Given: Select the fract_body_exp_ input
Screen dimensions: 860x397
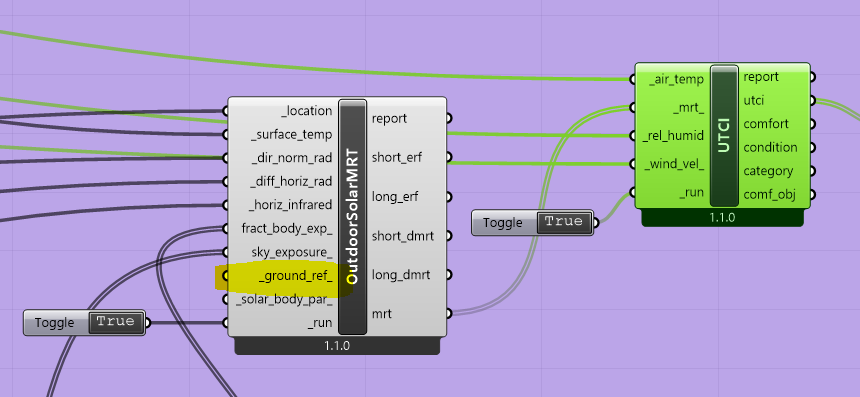Looking at the screenshot, I should point(287,229).
